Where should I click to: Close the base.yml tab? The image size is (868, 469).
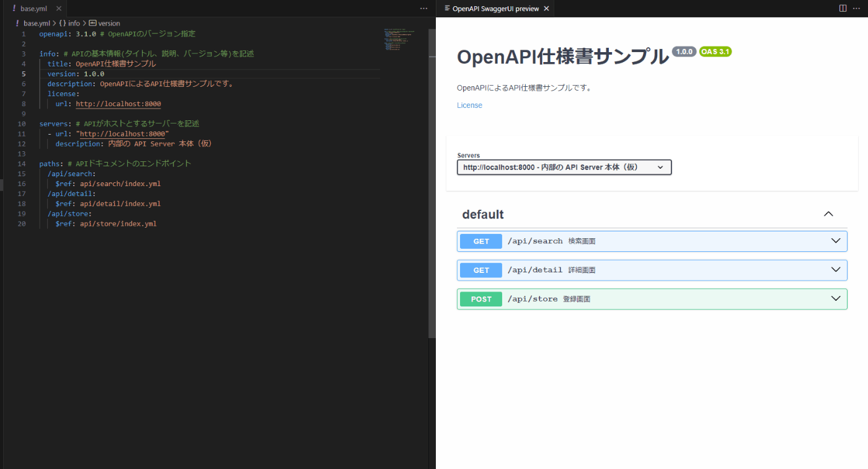[59, 9]
